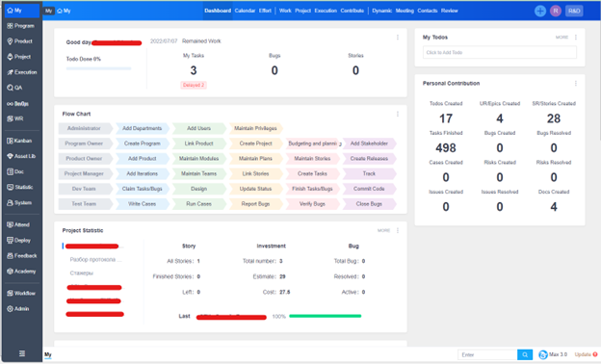Click Close Bugs flow step
This screenshot has width=601, height=364.
pyautogui.click(x=369, y=204)
